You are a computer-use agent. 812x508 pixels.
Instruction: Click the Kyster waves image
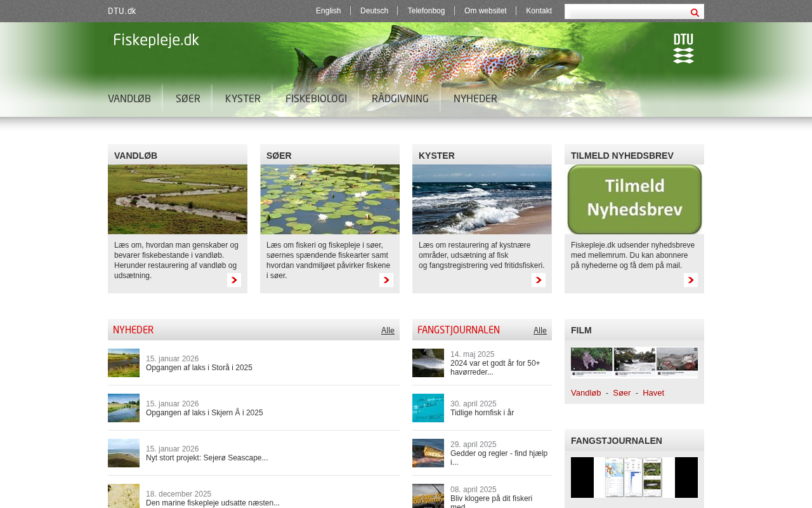click(482, 199)
